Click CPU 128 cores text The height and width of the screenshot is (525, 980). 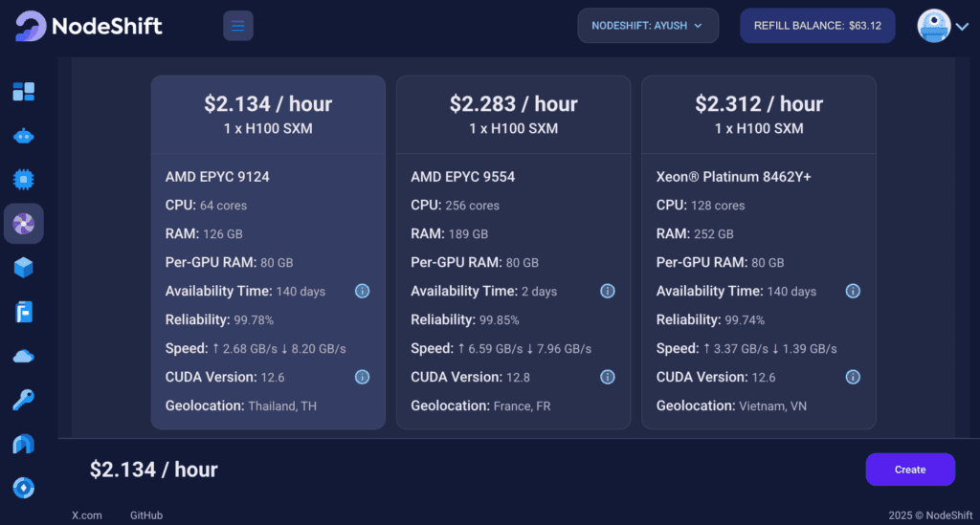tap(701, 206)
